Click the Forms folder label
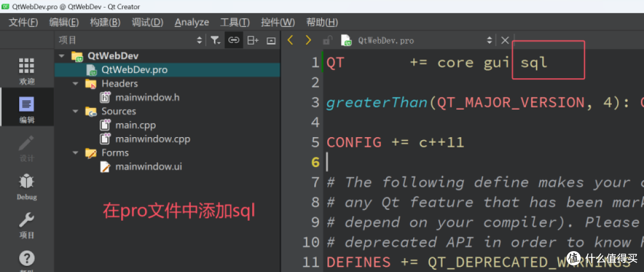The height and width of the screenshot is (272, 644). click(x=115, y=153)
